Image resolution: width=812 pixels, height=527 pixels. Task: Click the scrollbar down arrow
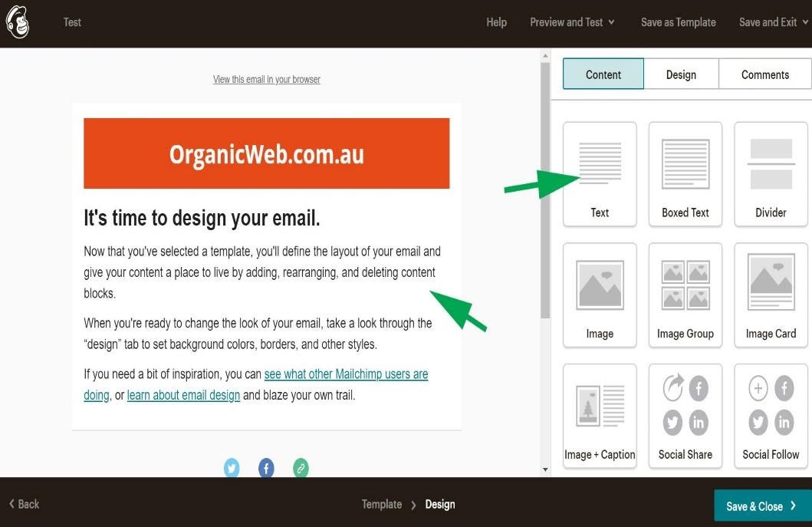545,469
